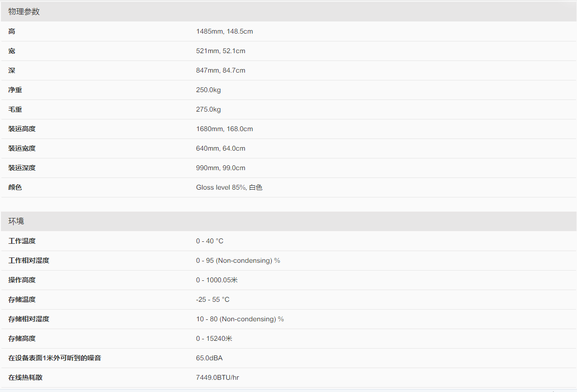Click the 高 row label
This screenshot has height=392, width=577.
click(12, 32)
